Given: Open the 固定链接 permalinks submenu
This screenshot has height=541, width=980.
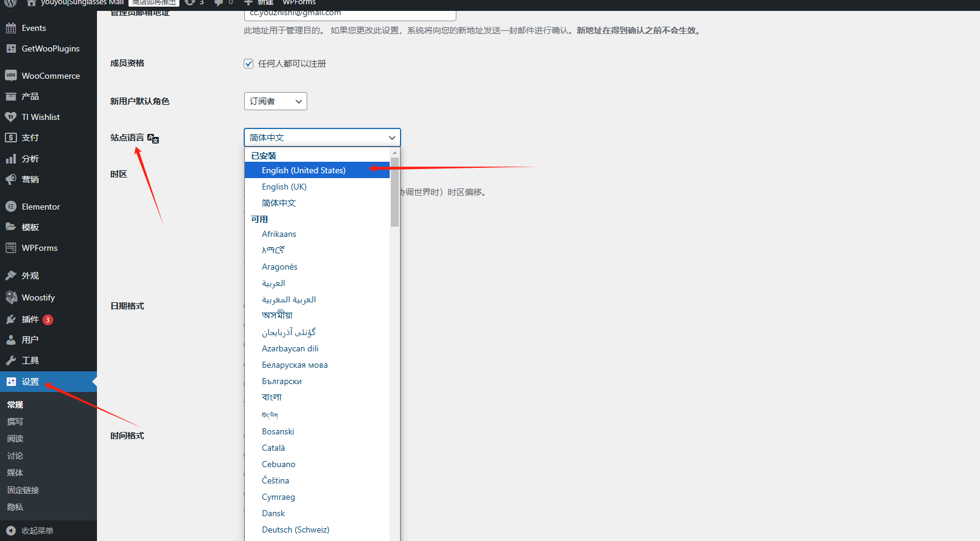Looking at the screenshot, I should (x=23, y=490).
